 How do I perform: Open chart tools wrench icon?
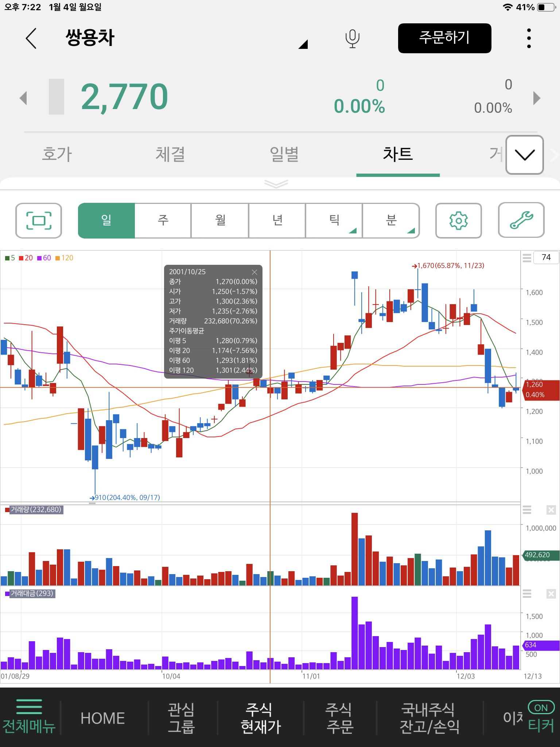pos(521,221)
